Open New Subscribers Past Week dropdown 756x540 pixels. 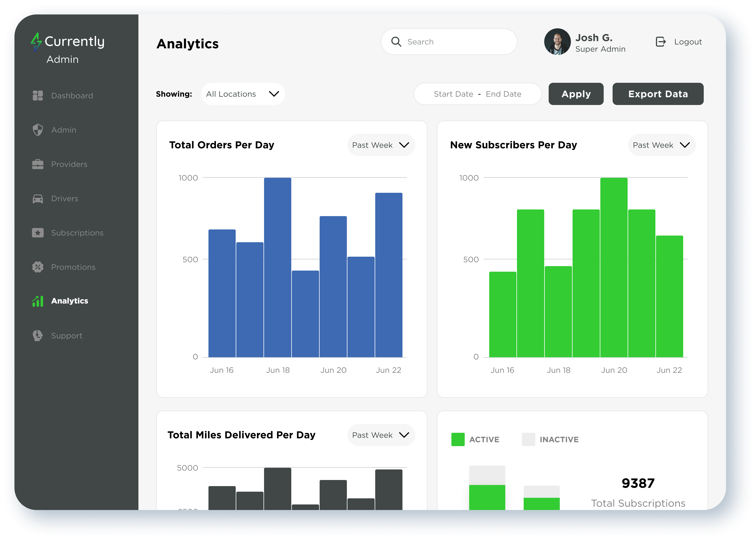click(x=661, y=145)
